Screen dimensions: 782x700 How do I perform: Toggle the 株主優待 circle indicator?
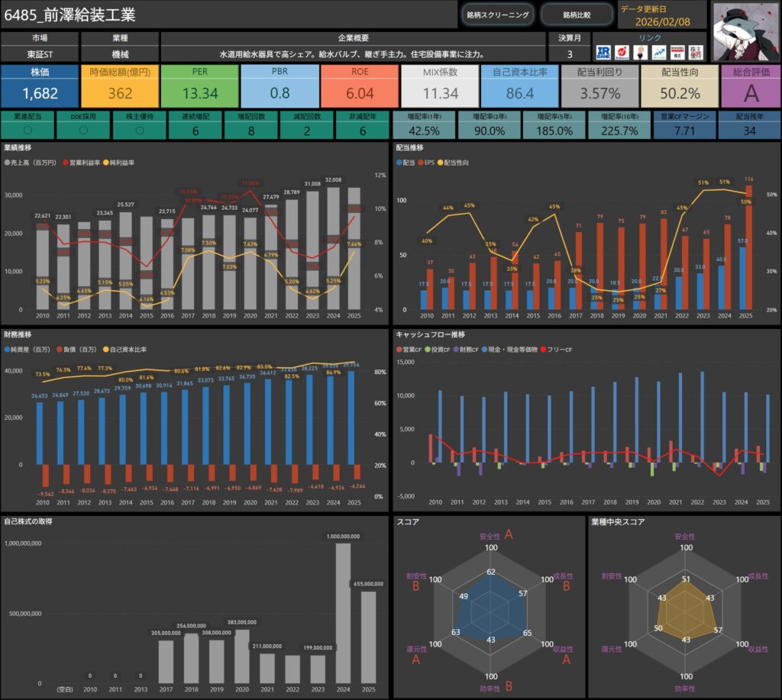tap(139, 131)
